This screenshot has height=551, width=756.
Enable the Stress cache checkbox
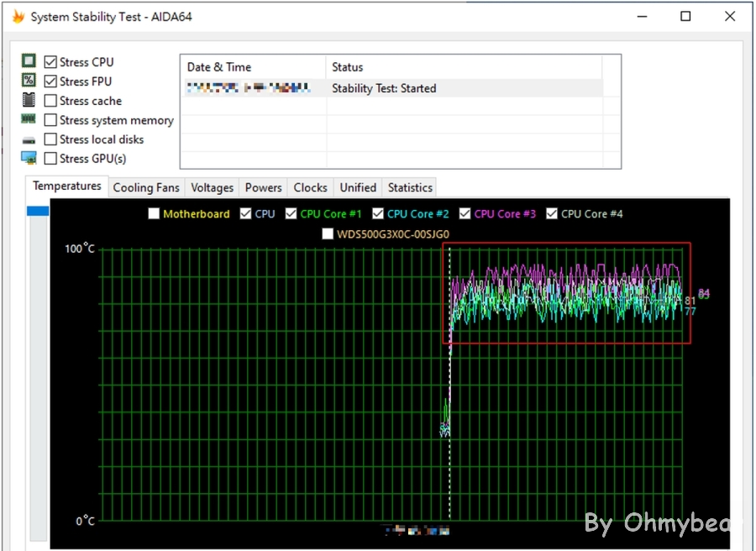coord(50,100)
